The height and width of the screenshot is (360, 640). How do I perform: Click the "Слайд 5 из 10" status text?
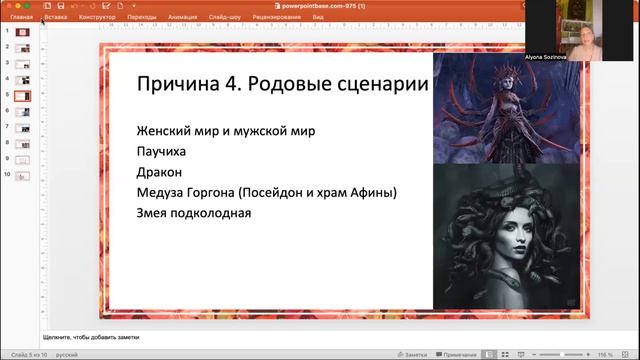point(29,355)
